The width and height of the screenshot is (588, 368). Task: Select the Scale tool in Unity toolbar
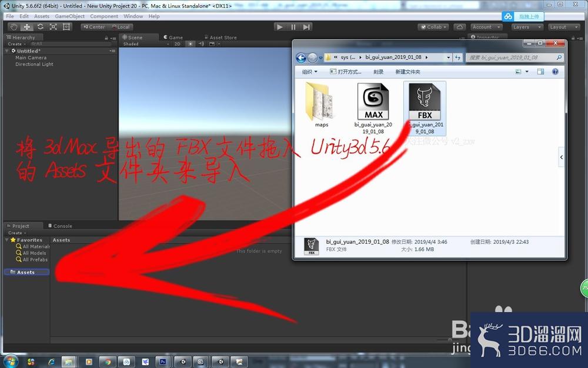(x=54, y=27)
